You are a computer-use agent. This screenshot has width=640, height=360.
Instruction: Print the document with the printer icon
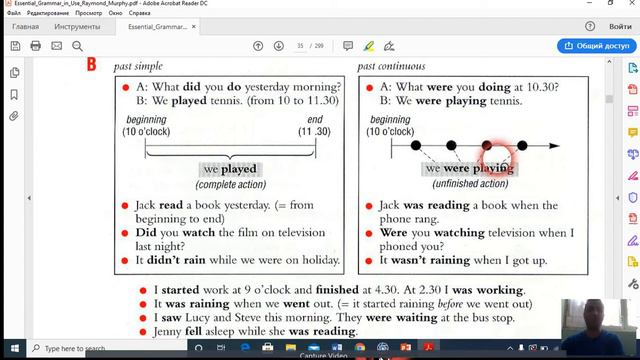[x=36, y=46]
